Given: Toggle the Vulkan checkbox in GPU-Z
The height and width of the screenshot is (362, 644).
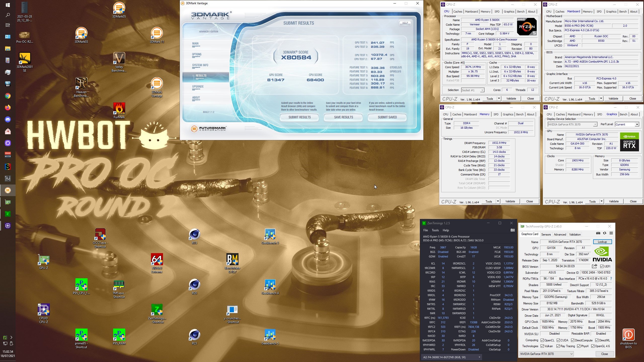Looking at the screenshot, I should point(542,346).
